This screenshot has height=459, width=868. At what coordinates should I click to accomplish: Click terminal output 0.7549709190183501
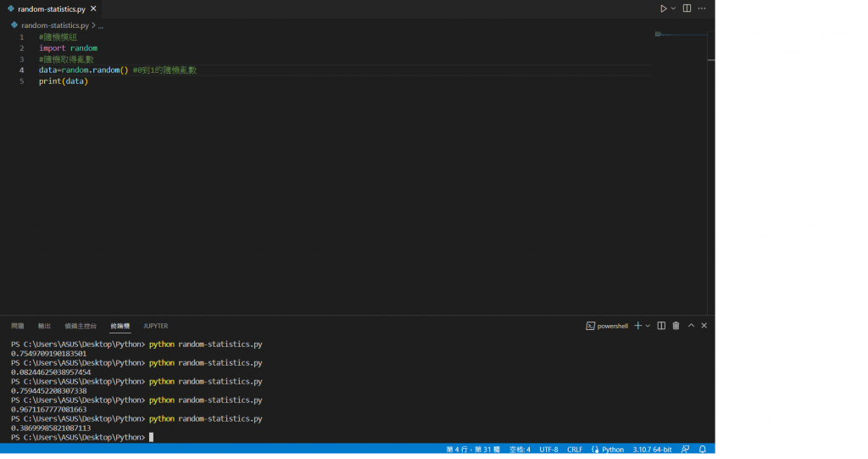pos(48,354)
